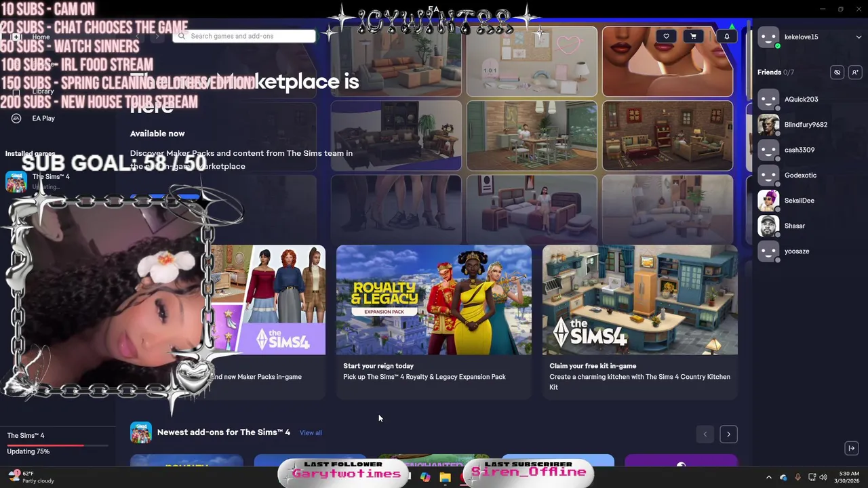Open SeksiiDee's avatar
This screenshot has height=488, width=868.
[768, 201]
